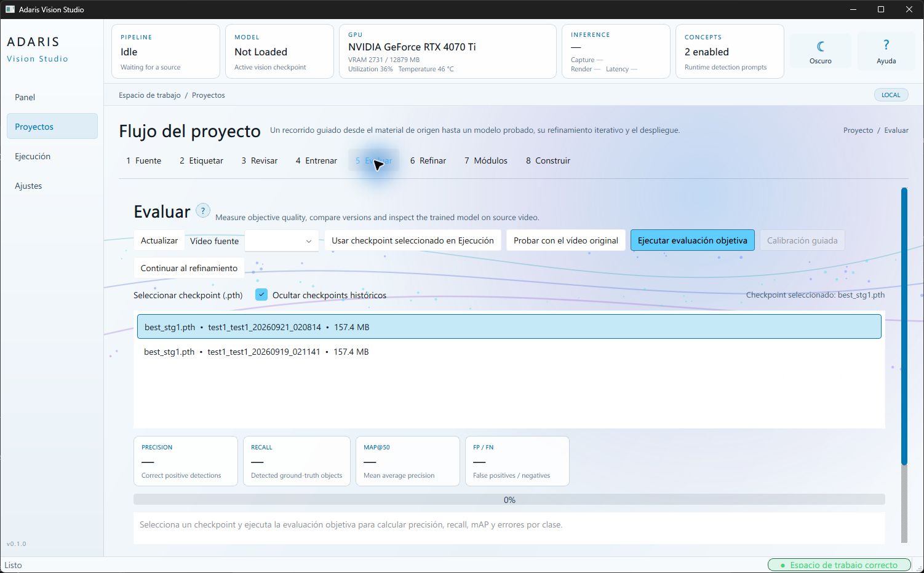The width and height of the screenshot is (924, 573).
Task: Click the Proyectos breadcrumb link
Action: point(209,95)
